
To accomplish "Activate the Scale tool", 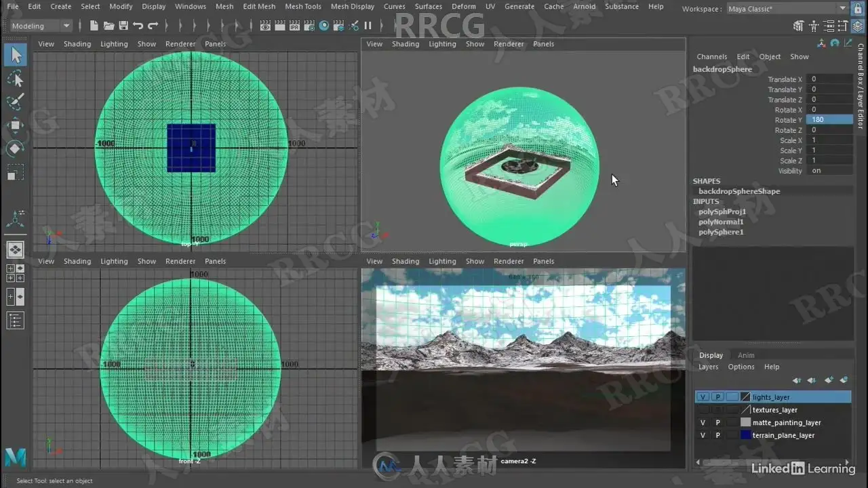I will pyautogui.click(x=16, y=172).
